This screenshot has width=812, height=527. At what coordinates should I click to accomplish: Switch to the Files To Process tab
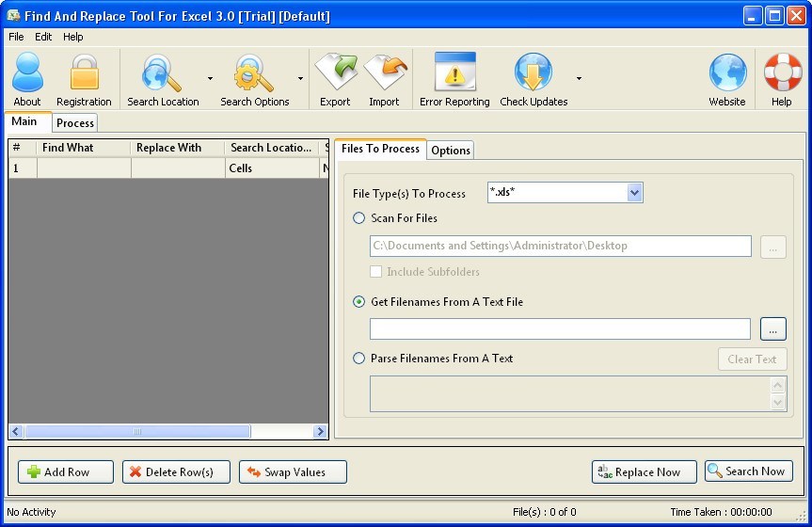click(380, 148)
